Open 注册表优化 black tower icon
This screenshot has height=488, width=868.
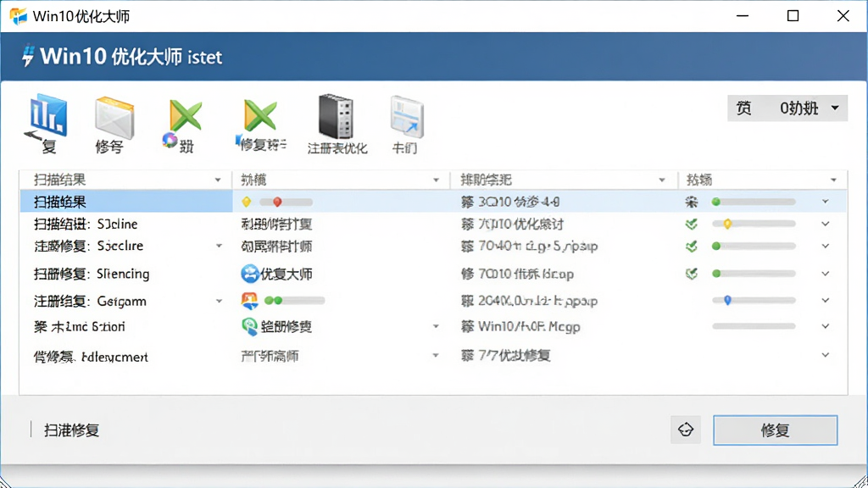[x=336, y=116]
